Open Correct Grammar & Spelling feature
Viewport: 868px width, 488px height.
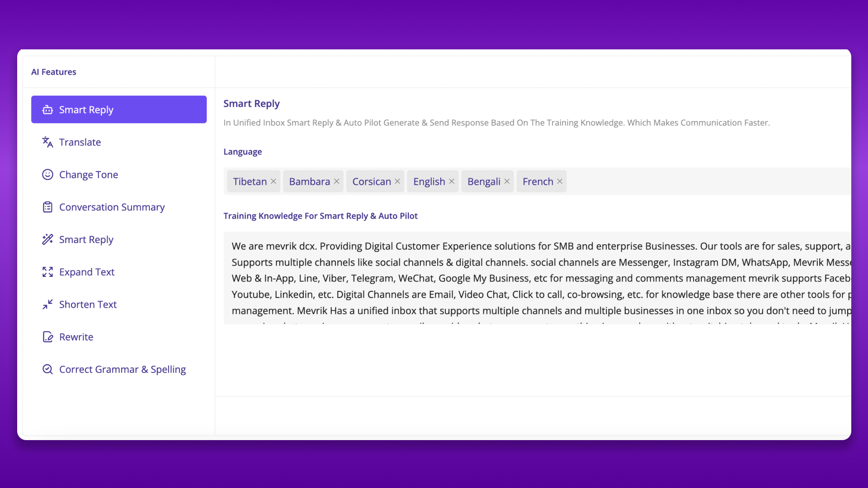123,370
